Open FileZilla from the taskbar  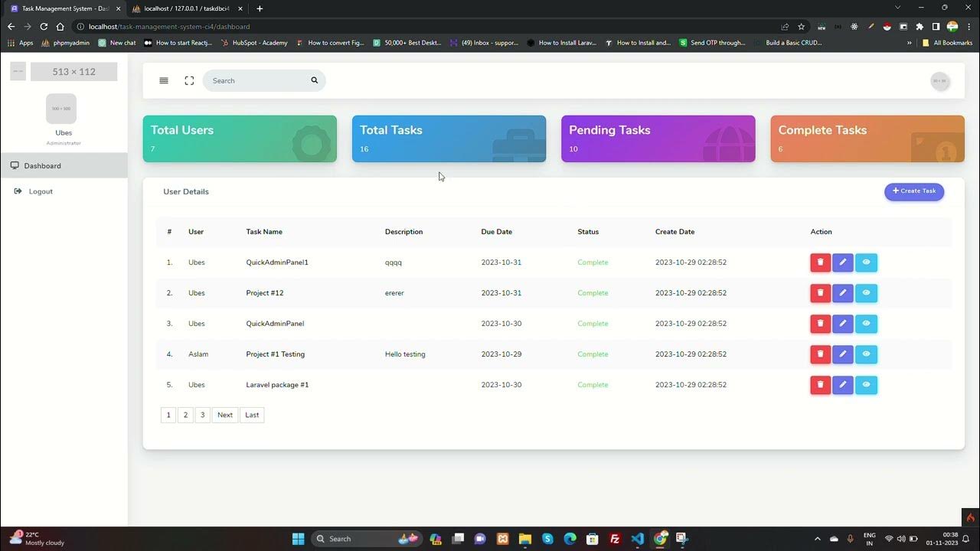pyautogui.click(x=615, y=539)
